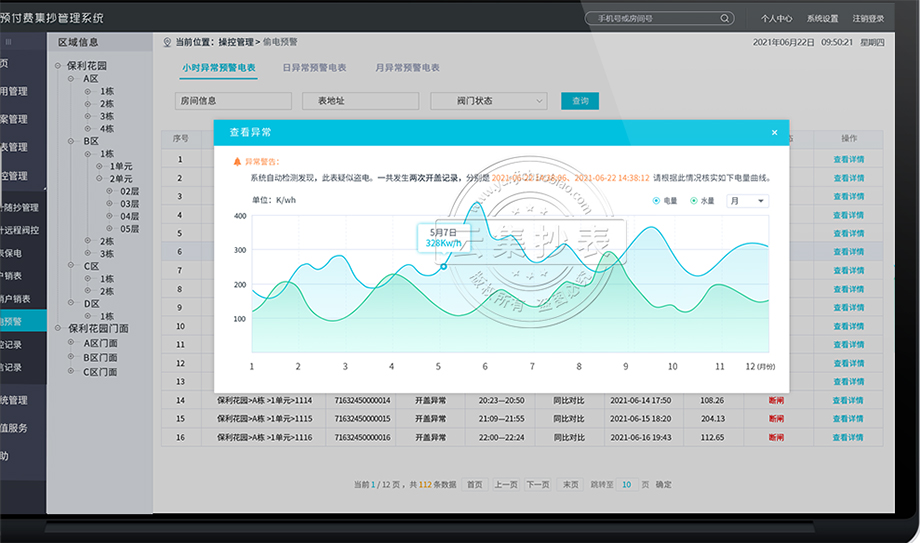This screenshot has height=543, width=920.
Task: Open the 月 period dropdown in chart
Action: click(x=748, y=201)
